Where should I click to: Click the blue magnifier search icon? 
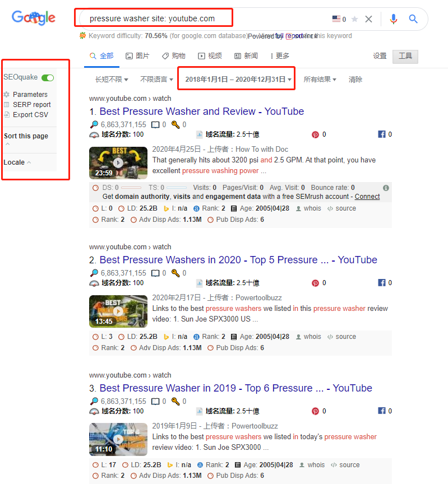tap(413, 19)
